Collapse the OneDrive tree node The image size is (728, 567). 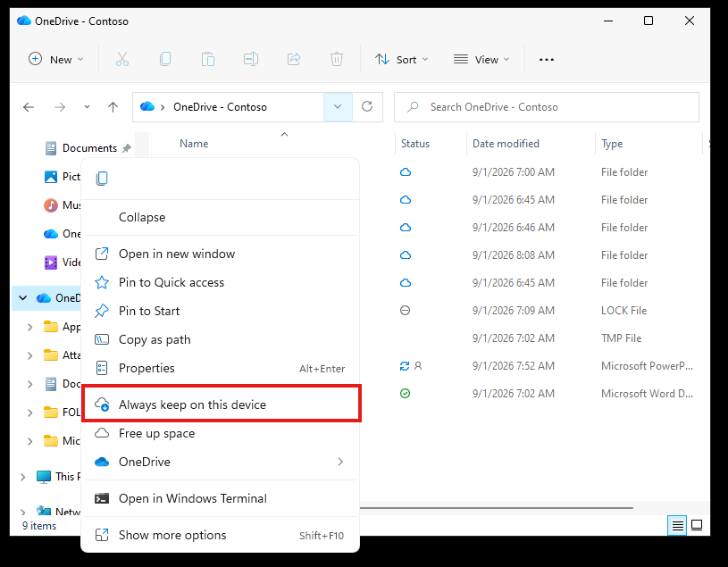coord(22,298)
